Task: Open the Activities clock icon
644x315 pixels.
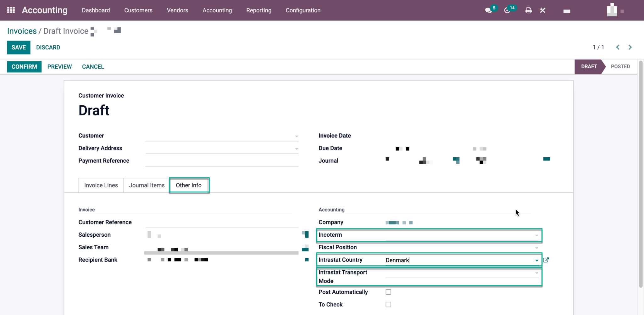Action: point(507,10)
